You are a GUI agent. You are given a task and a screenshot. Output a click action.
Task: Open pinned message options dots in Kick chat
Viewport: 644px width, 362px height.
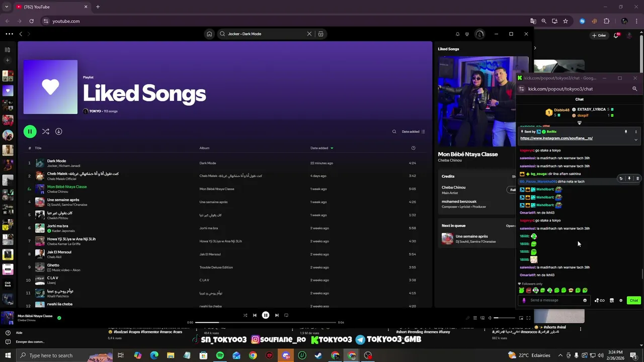click(635, 132)
